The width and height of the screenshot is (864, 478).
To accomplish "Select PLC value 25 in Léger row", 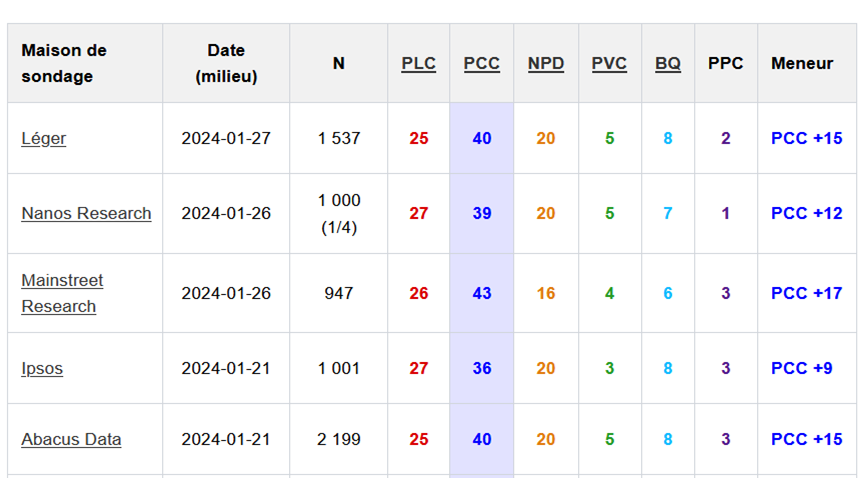I will [419, 138].
